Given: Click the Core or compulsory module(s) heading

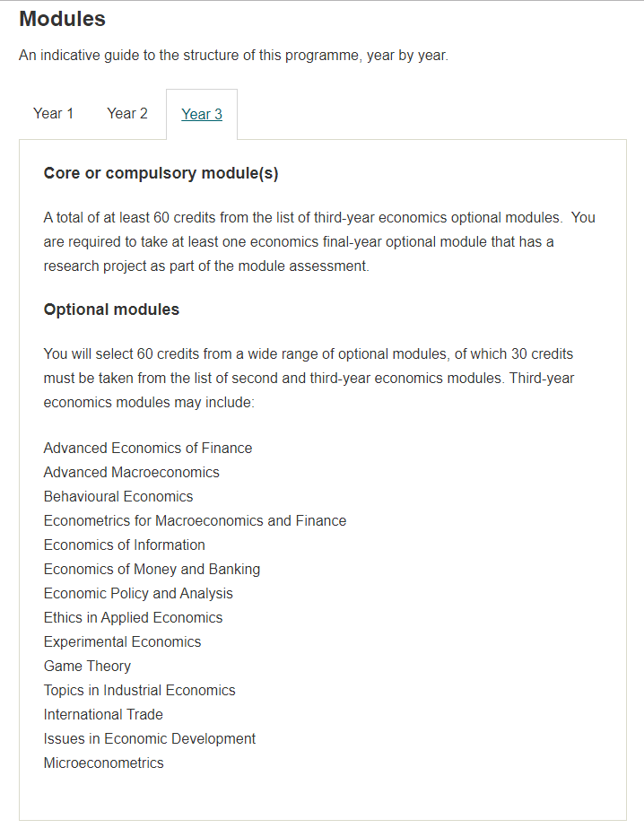Looking at the screenshot, I should point(161,173).
